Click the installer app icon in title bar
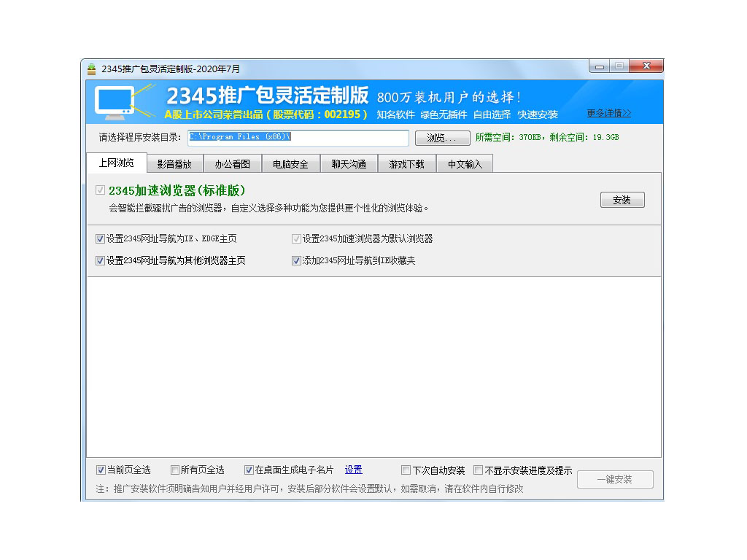This screenshot has height=560, width=747. (91, 69)
